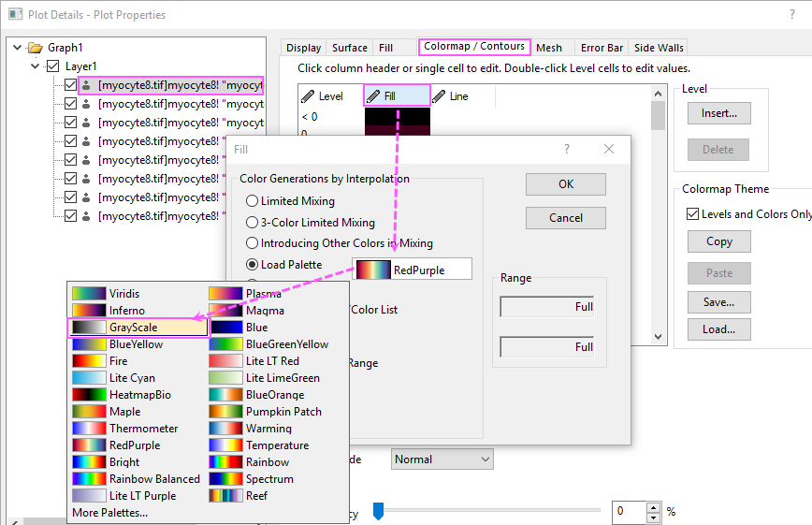The width and height of the screenshot is (812, 525).
Task: Click the Insert... level button
Action: point(718,113)
